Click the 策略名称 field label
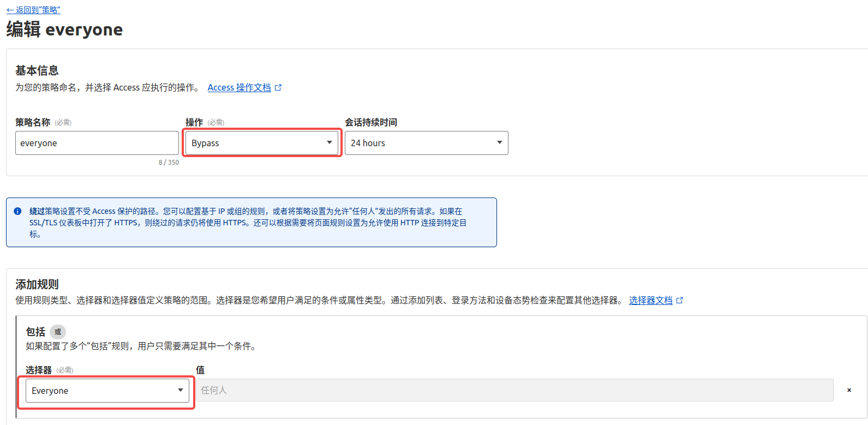 coord(33,122)
